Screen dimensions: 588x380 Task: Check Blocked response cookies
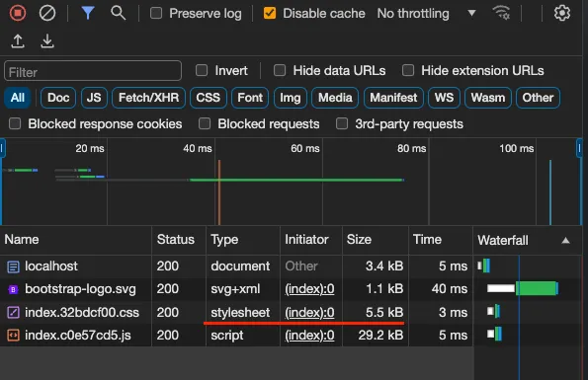pyautogui.click(x=15, y=123)
